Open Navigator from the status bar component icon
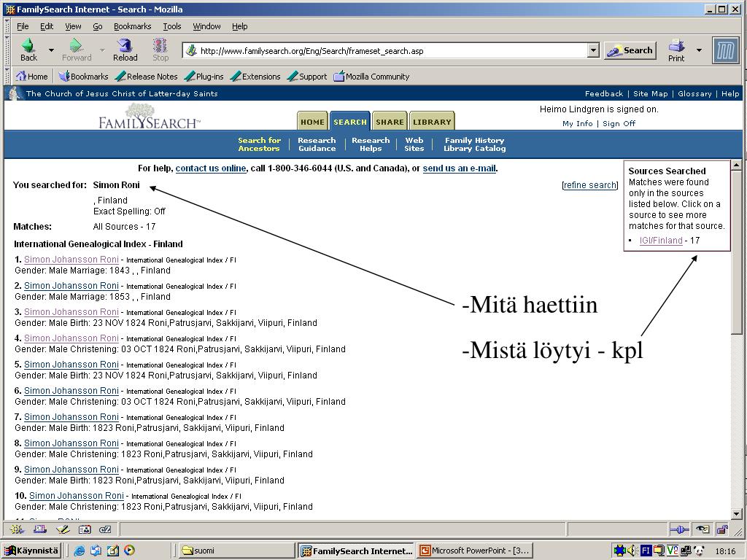Screen dimensions: 747x560 [18, 529]
